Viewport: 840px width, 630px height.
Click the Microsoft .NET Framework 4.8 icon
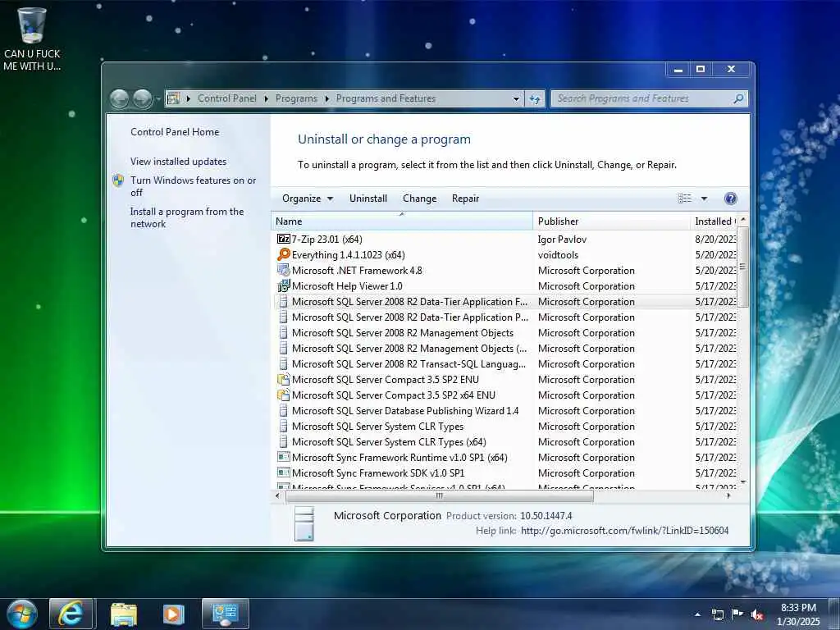coord(283,270)
